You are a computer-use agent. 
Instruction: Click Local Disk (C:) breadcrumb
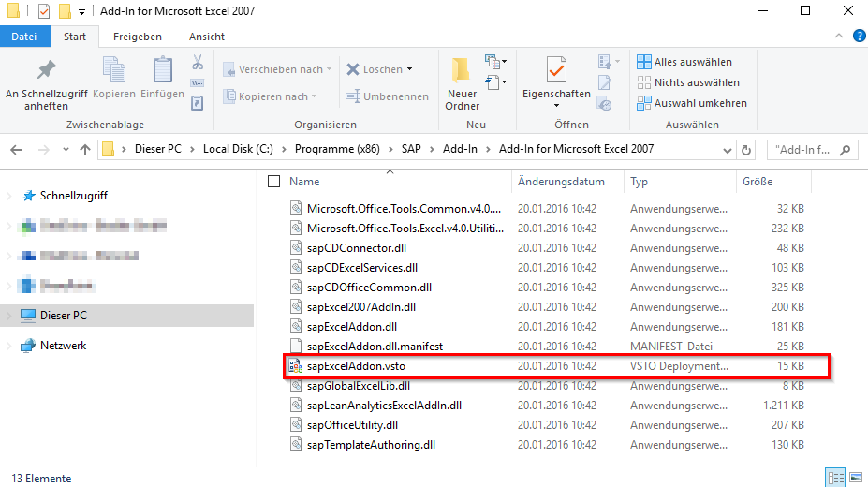coord(238,149)
